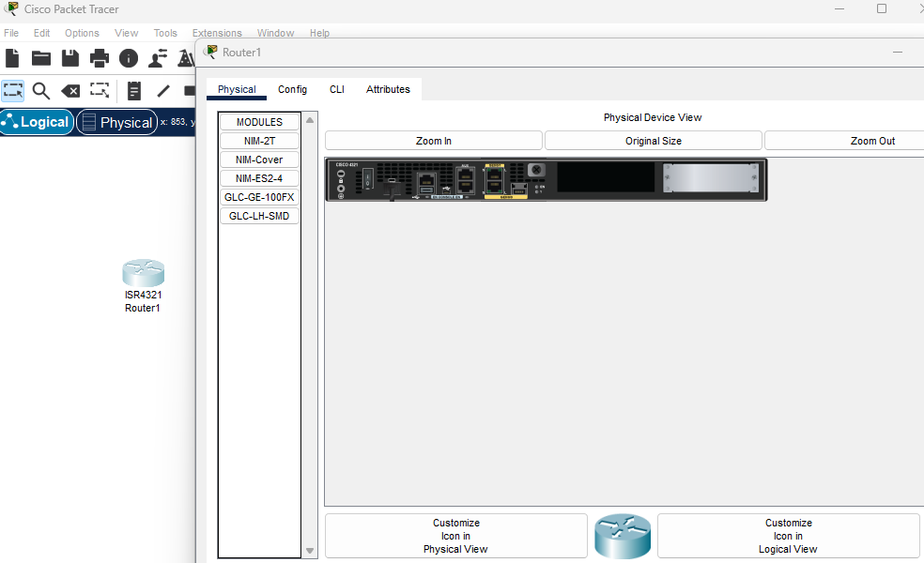Open the Extensions menu
924x563 pixels.
pyautogui.click(x=217, y=33)
